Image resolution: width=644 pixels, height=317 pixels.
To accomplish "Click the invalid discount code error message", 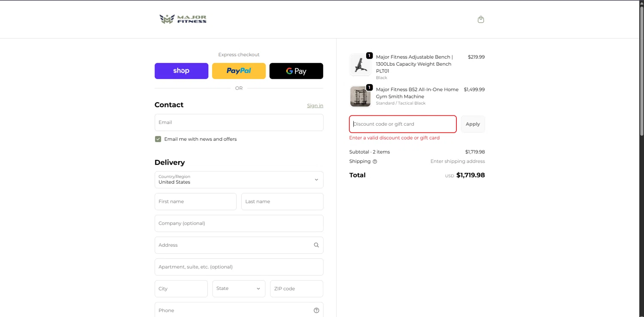I will (x=395, y=138).
